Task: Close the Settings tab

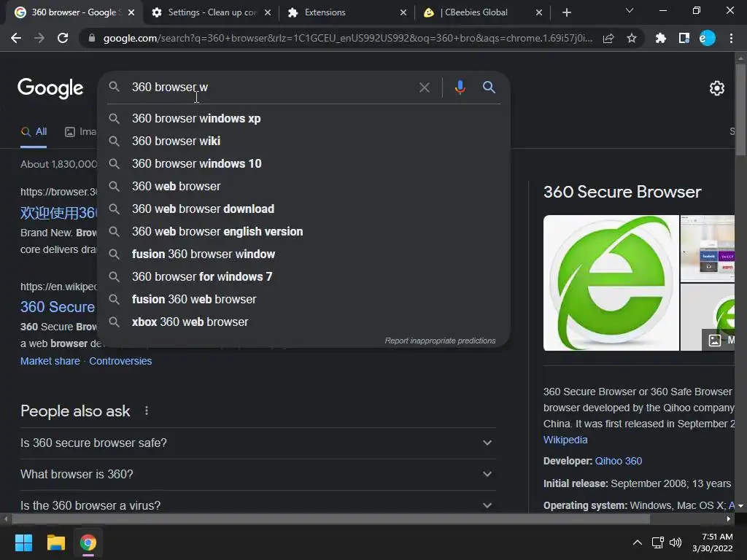Action: coord(268,12)
